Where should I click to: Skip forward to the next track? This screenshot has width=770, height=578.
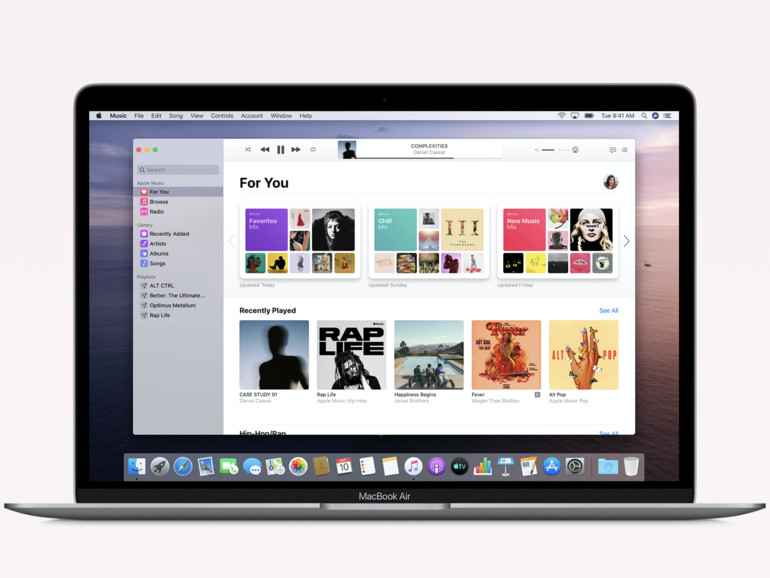(296, 149)
